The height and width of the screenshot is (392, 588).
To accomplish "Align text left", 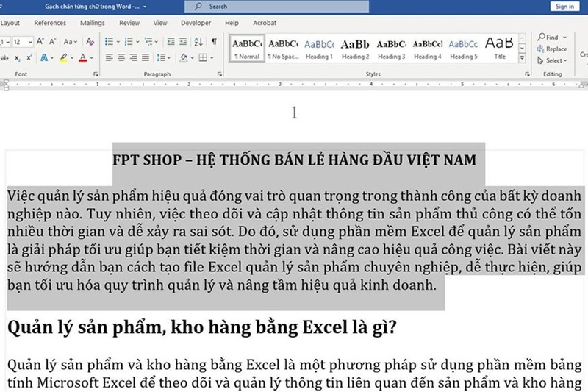I will (x=109, y=57).
